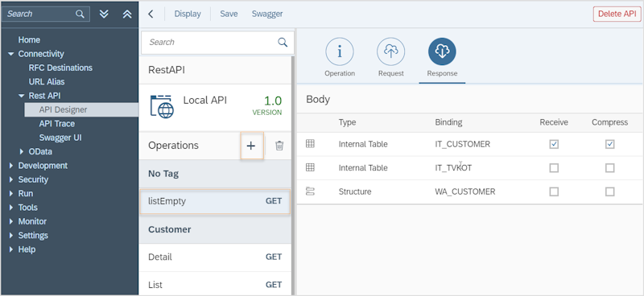The height and width of the screenshot is (296, 644).
Task: Select API Designer in the tree
Action: tap(64, 109)
